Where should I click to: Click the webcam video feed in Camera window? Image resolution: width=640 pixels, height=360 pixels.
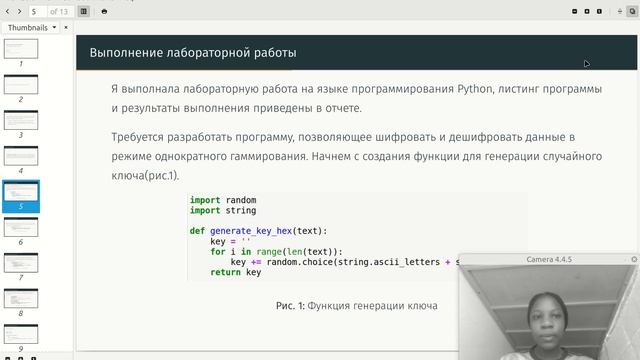tap(549, 312)
